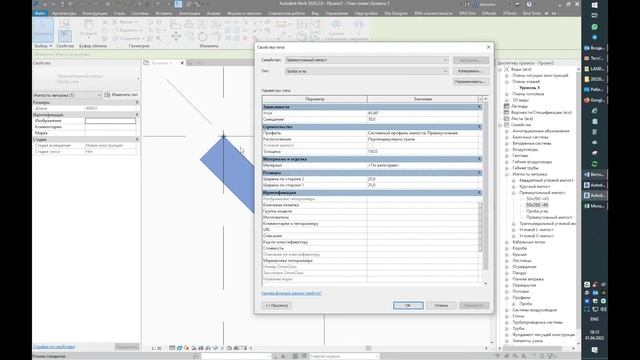Click the drawing area horizontal scrollbar
The image size is (640, 360).
click(369, 348)
